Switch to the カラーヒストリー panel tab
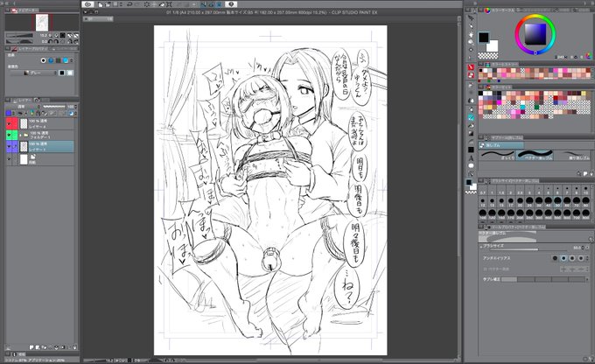The width and height of the screenshot is (595, 364). pyautogui.click(x=503, y=64)
